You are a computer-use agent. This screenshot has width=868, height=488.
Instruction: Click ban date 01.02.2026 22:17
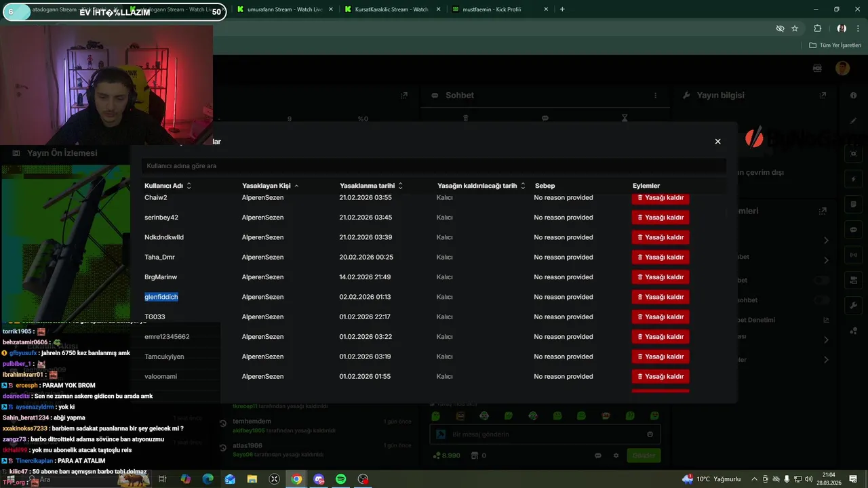tap(366, 317)
